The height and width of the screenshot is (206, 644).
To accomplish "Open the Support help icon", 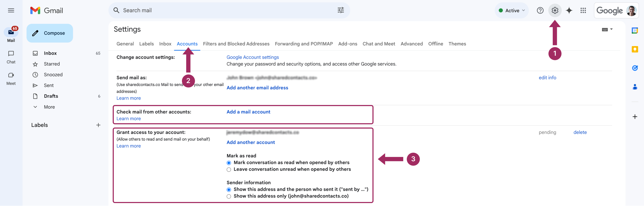I will coord(540,10).
